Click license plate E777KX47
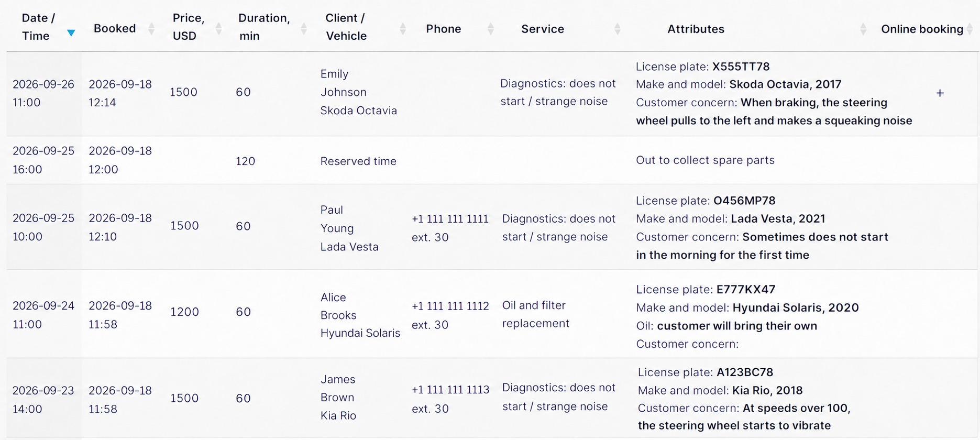 click(x=746, y=289)
